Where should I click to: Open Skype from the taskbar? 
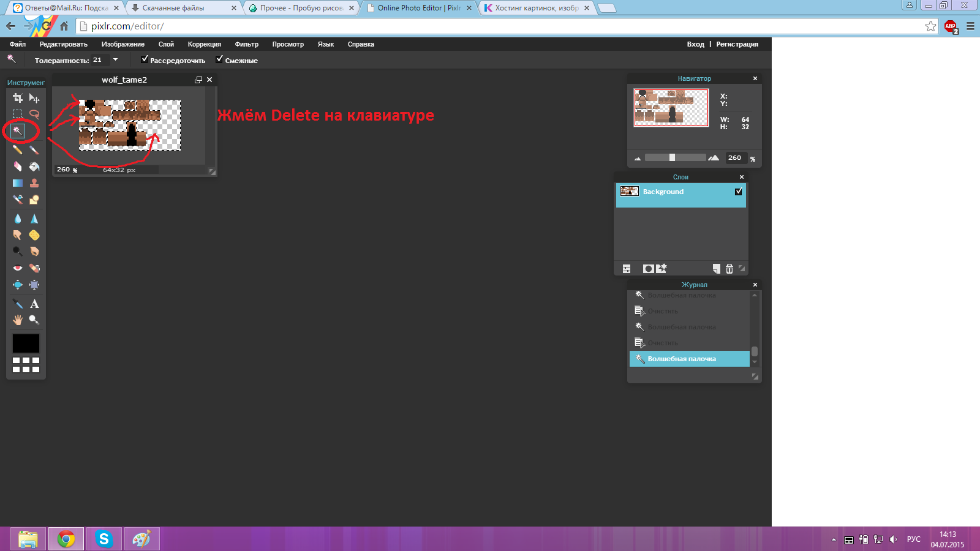click(104, 539)
